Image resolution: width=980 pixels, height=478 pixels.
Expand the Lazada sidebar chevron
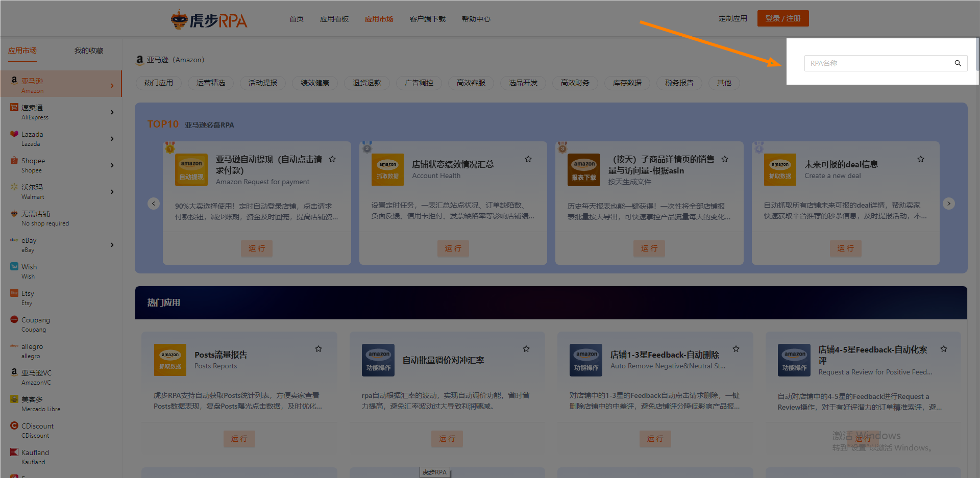pyautogui.click(x=112, y=139)
